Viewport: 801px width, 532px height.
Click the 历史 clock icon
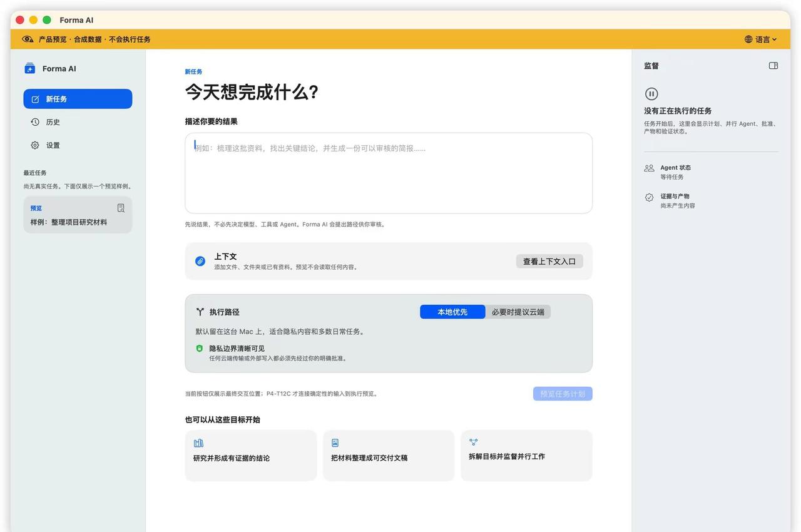click(35, 122)
